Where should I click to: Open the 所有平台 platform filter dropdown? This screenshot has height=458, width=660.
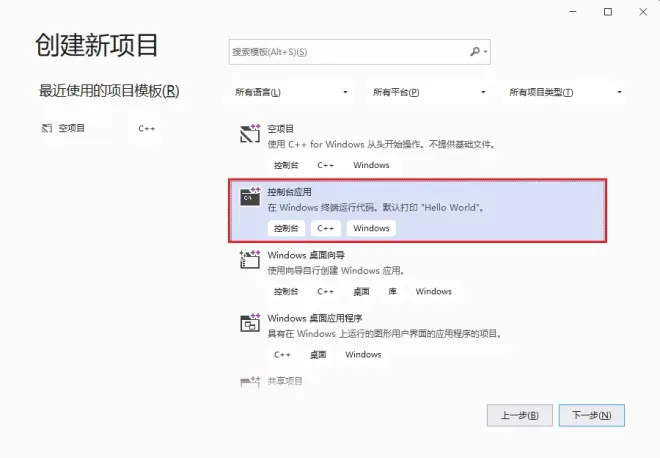tap(429, 92)
